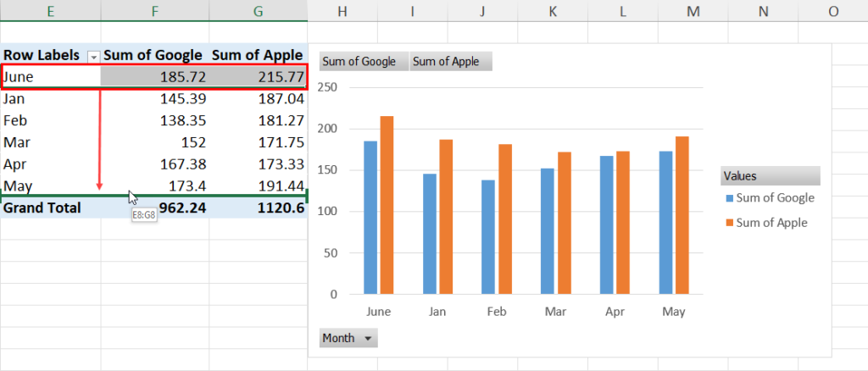Select the cell with value 145.39
Screen dimensions: 868x371
(155, 98)
